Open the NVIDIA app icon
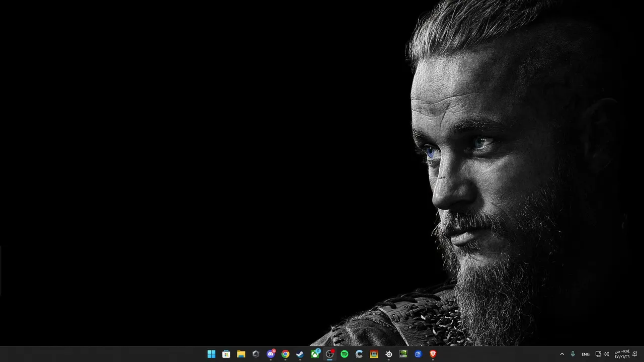Viewport: 644px width, 362px height. point(403,354)
